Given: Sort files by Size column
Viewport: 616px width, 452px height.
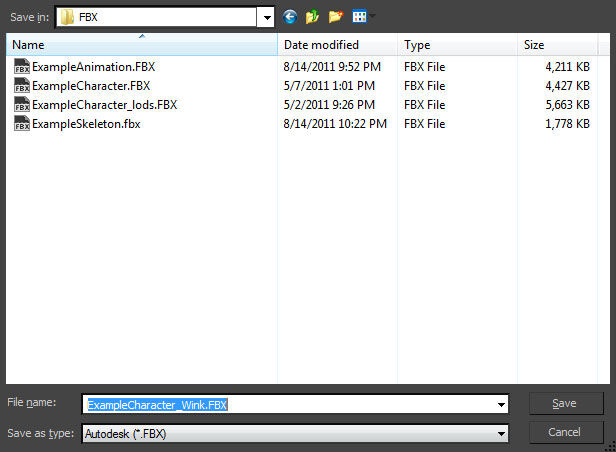Looking at the screenshot, I should click(557, 45).
